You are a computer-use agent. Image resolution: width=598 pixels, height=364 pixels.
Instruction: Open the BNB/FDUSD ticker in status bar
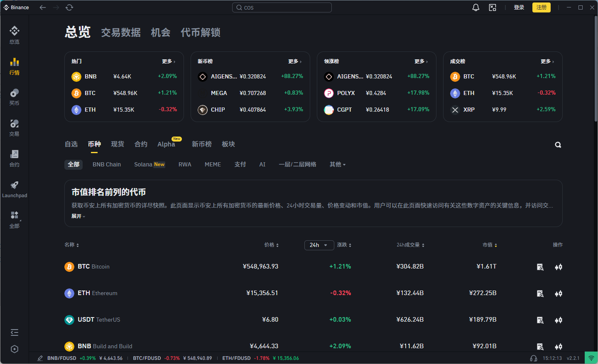[x=85, y=358]
